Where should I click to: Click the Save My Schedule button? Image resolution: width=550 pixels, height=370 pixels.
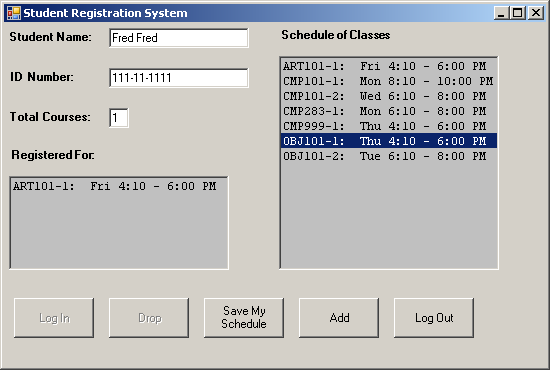(x=244, y=318)
